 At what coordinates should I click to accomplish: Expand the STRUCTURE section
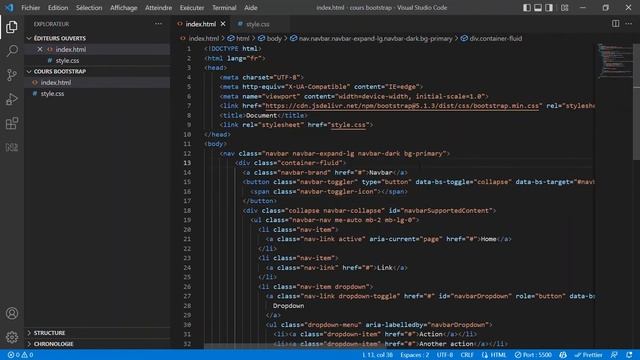pos(98,333)
